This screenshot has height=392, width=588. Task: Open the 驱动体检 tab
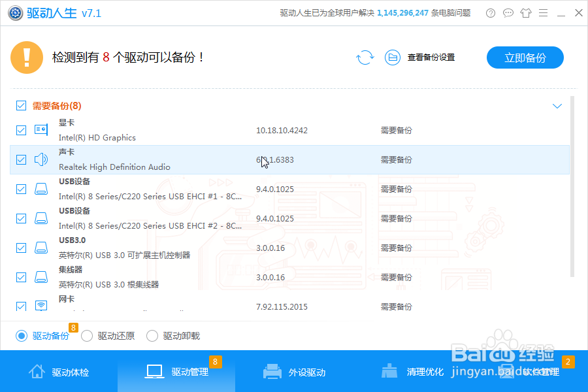[59, 372]
